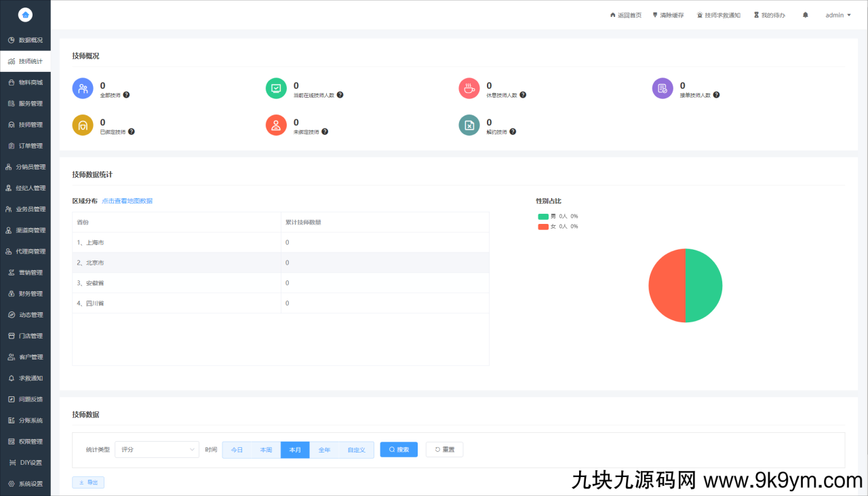Open 求救通知 in the sidebar

click(x=25, y=378)
